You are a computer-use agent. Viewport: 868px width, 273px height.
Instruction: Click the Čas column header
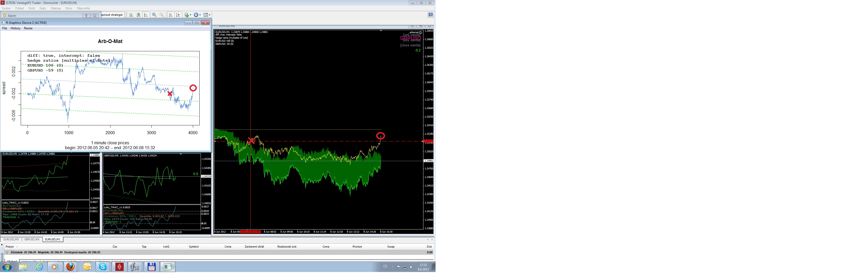click(x=115, y=247)
